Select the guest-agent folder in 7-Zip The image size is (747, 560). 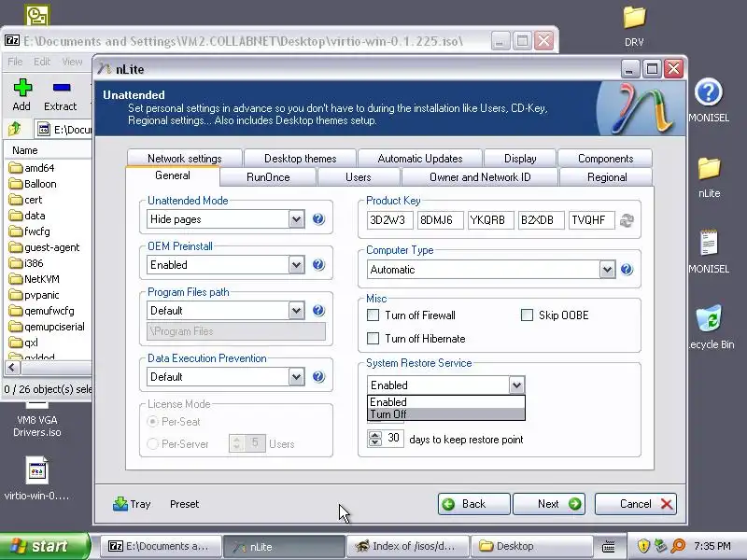tap(44, 247)
